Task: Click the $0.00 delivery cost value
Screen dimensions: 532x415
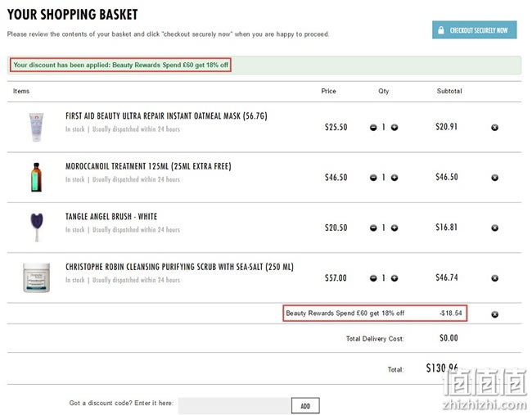Action: click(x=449, y=338)
